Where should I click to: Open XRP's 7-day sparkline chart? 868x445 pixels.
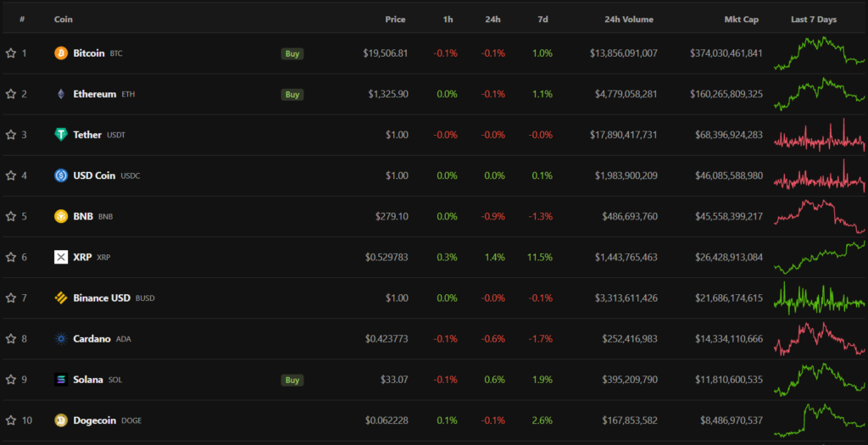click(x=820, y=258)
